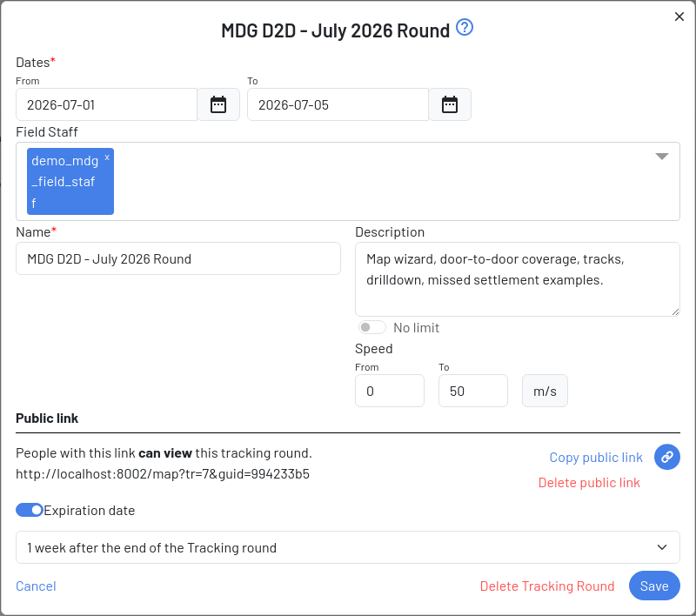The image size is (696, 616).
Task: Click the Name input field
Action: [x=178, y=258]
